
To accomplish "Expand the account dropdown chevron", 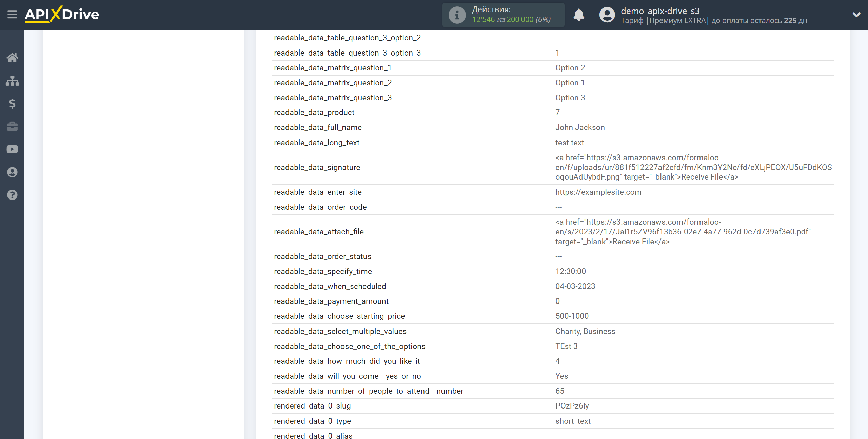I will click(856, 15).
